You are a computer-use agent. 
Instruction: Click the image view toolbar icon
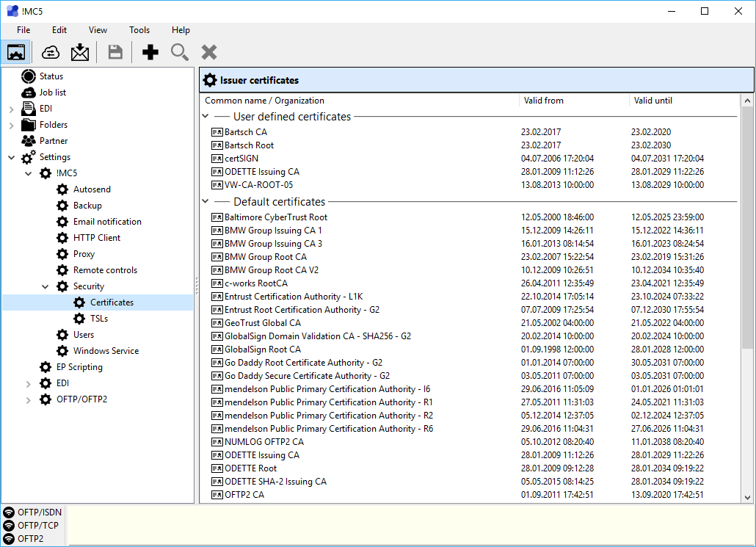[16, 52]
